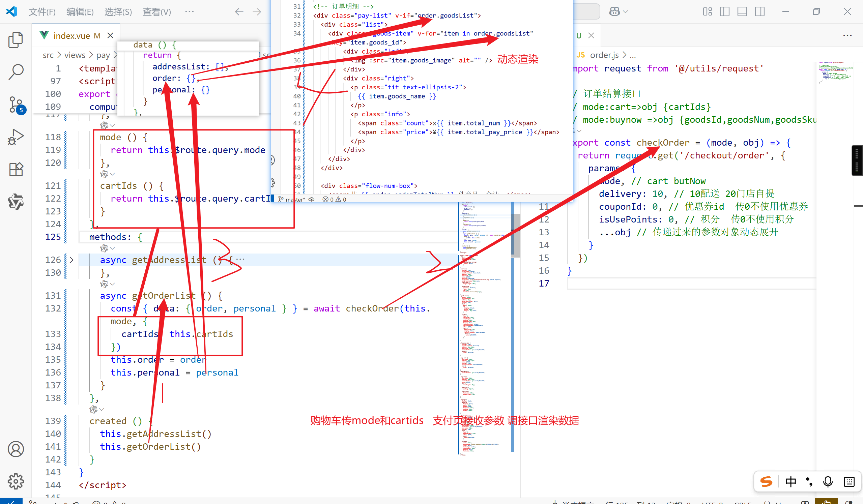The width and height of the screenshot is (863, 504).
Task: Expand the hidden menu items ellipsis
Action: (x=190, y=12)
